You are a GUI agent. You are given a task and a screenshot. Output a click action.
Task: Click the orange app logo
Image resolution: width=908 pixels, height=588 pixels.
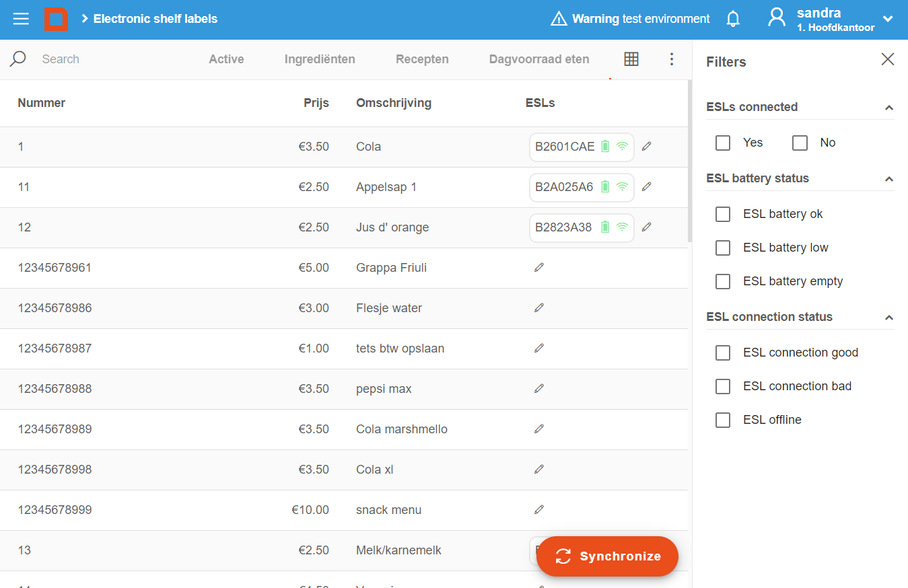click(57, 19)
